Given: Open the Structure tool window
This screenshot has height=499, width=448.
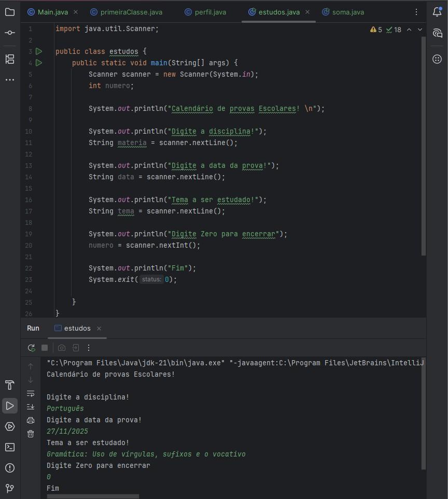Looking at the screenshot, I should coord(10,59).
